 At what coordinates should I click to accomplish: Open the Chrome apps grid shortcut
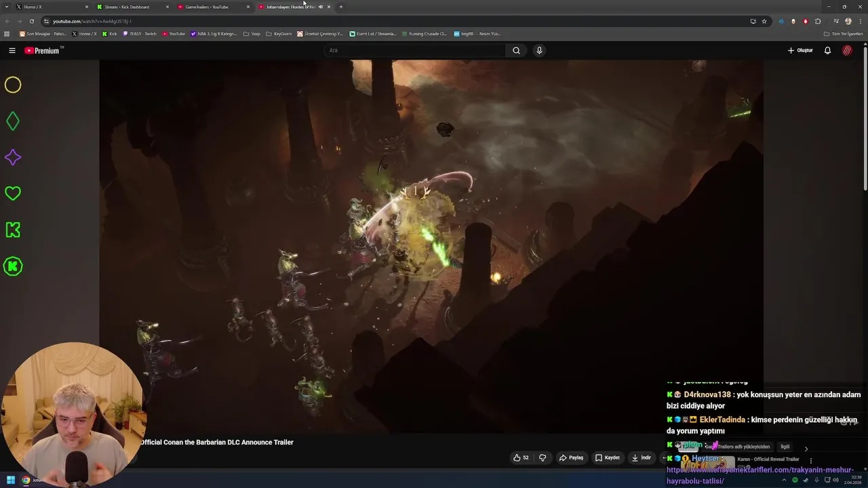pos(7,33)
